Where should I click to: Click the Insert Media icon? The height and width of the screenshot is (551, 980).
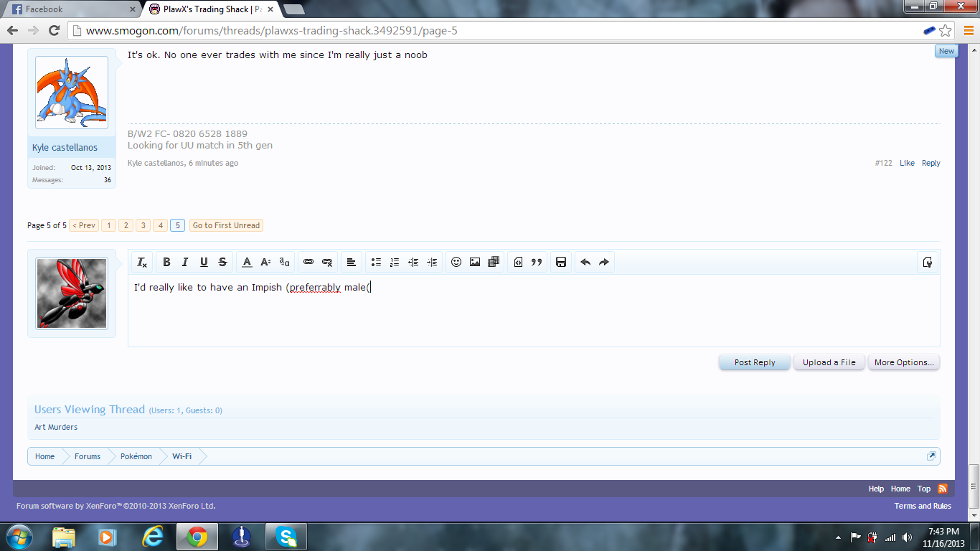[x=494, y=263]
